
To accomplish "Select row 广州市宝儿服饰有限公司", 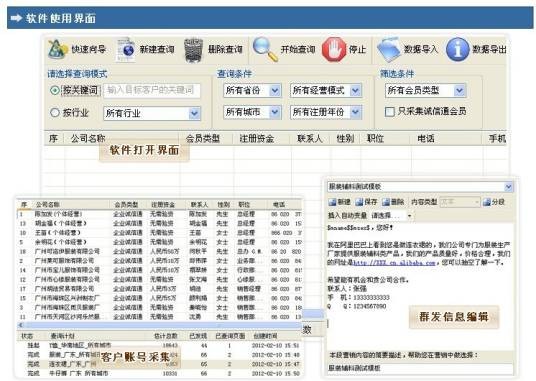I will coord(159,270).
